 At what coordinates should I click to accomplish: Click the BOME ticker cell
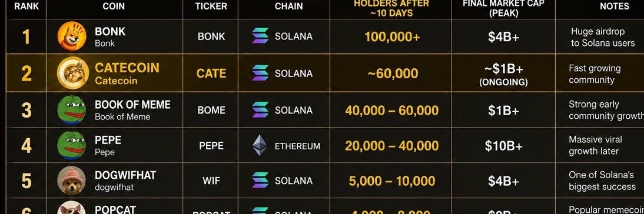211,111
